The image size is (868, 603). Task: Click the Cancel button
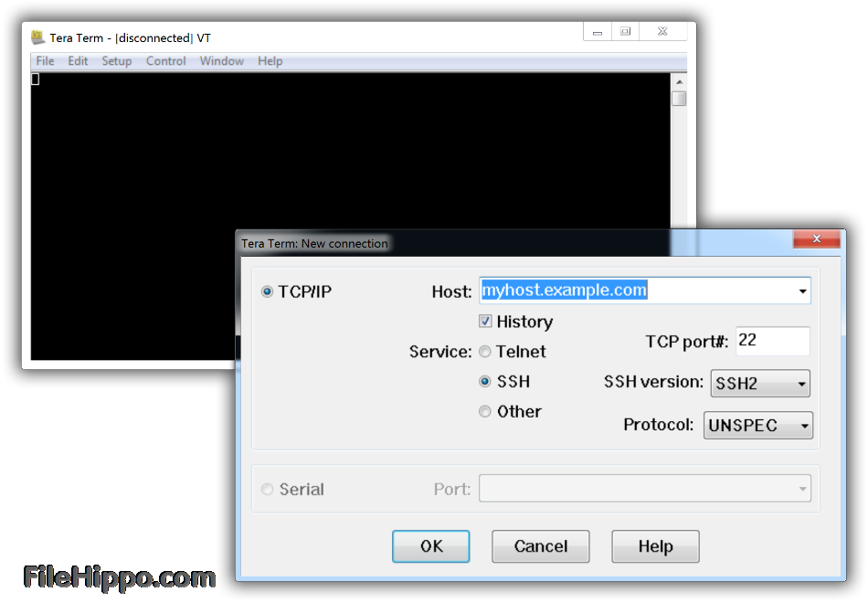pyautogui.click(x=540, y=546)
